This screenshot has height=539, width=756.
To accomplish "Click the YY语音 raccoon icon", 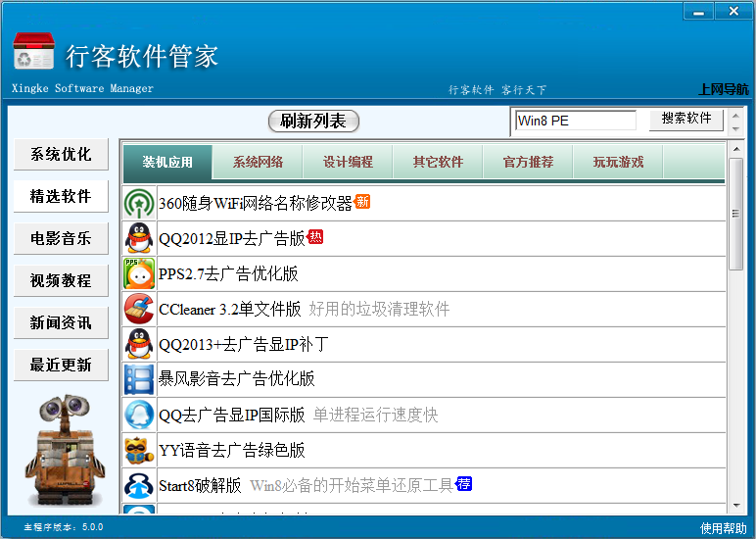I will (139, 450).
